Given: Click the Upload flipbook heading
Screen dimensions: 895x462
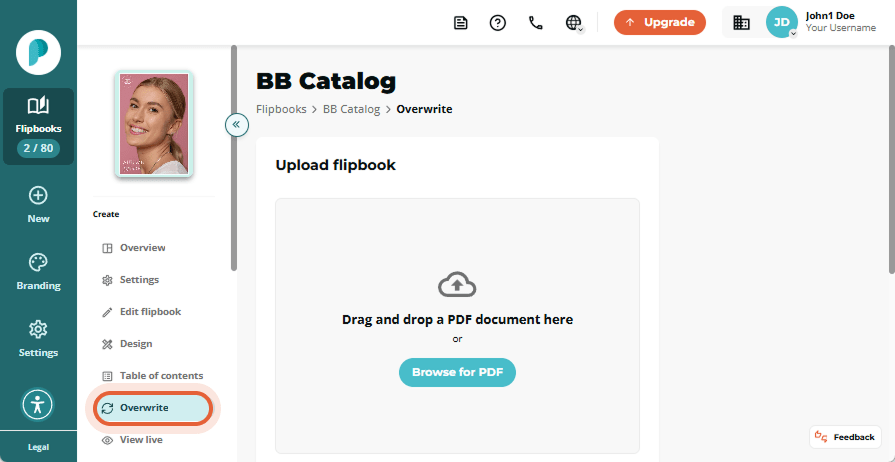Looking at the screenshot, I should click(336, 165).
